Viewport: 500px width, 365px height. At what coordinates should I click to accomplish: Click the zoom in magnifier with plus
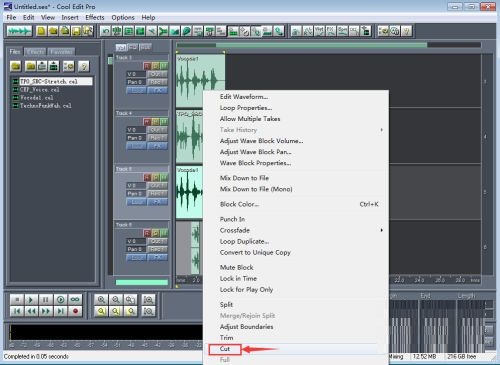tap(101, 300)
